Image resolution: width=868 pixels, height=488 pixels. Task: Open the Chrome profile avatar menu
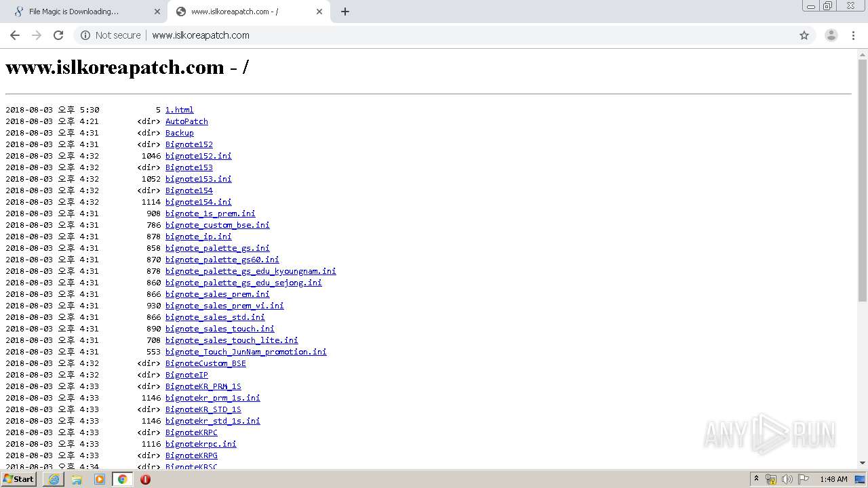(x=831, y=35)
